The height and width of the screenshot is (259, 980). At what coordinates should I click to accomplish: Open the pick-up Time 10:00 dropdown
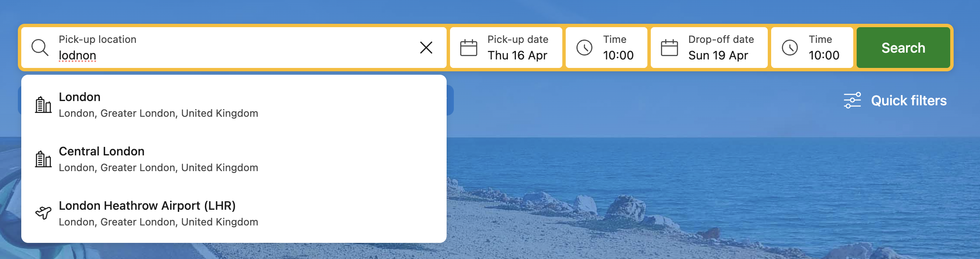click(x=618, y=48)
